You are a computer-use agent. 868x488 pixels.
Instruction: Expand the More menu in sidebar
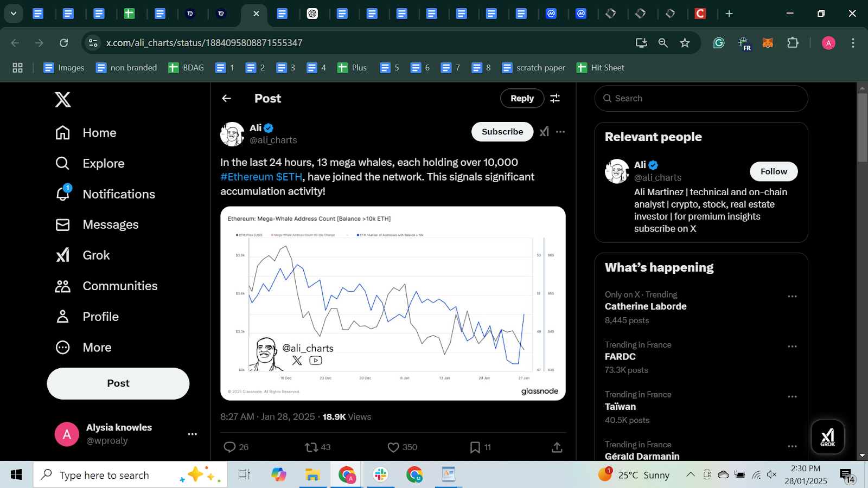pos(84,347)
